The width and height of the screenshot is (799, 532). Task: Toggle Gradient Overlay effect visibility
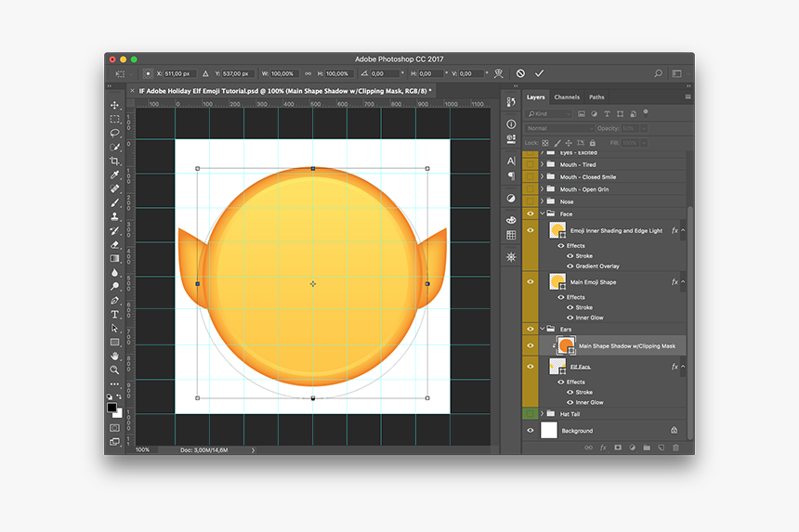(570, 266)
